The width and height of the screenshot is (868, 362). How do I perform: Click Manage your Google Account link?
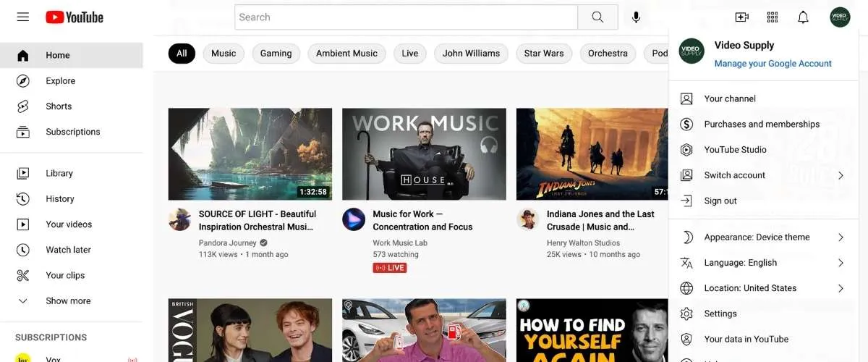click(773, 64)
